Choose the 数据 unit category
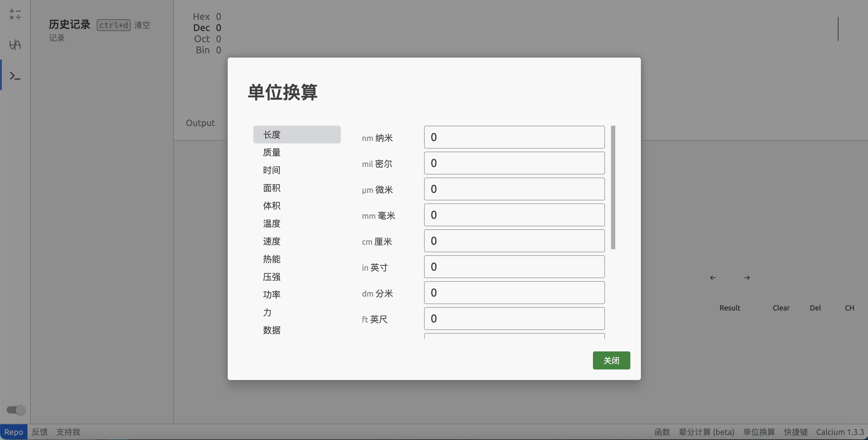 click(271, 330)
